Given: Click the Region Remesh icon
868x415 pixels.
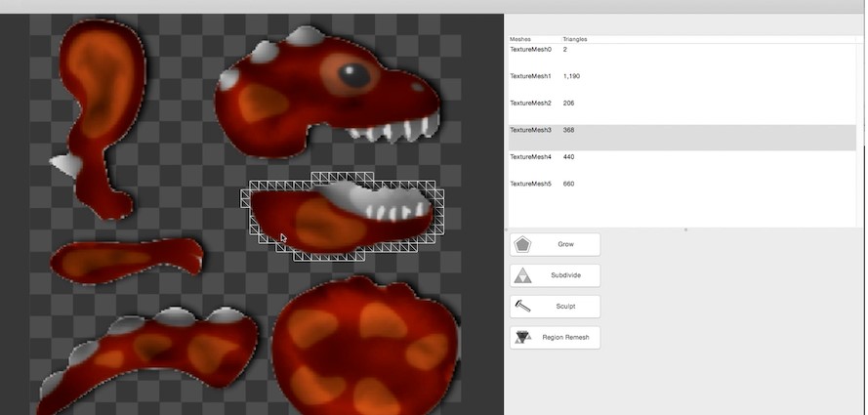Looking at the screenshot, I should pos(523,338).
